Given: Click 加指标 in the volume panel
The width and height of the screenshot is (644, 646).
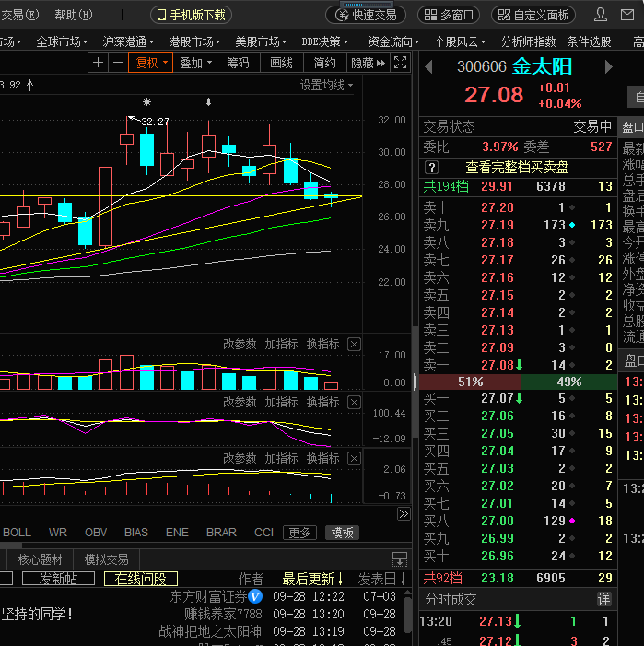Looking at the screenshot, I should (281, 344).
